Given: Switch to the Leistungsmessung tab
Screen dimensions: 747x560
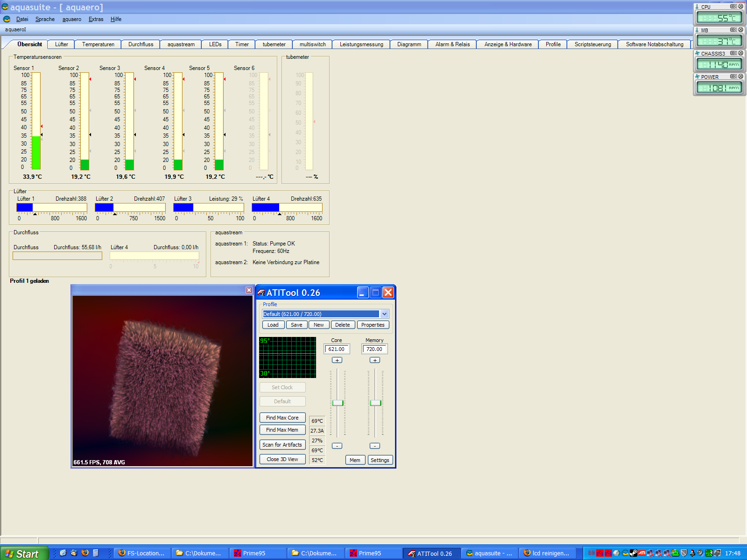Looking at the screenshot, I should pos(361,44).
